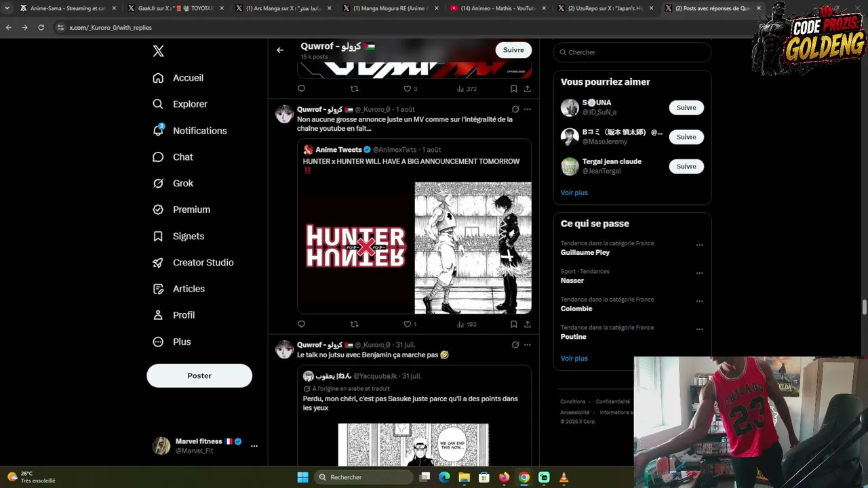The width and height of the screenshot is (868, 488).
Task: Bookmark the post with 193 views
Action: pyautogui.click(x=513, y=325)
